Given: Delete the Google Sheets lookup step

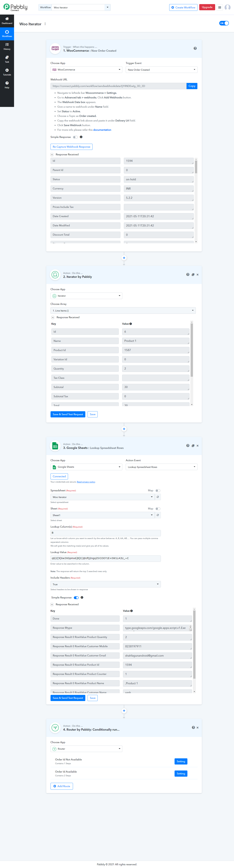Looking at the screenshot, I should pyautogui.click(x=198, y=446).
